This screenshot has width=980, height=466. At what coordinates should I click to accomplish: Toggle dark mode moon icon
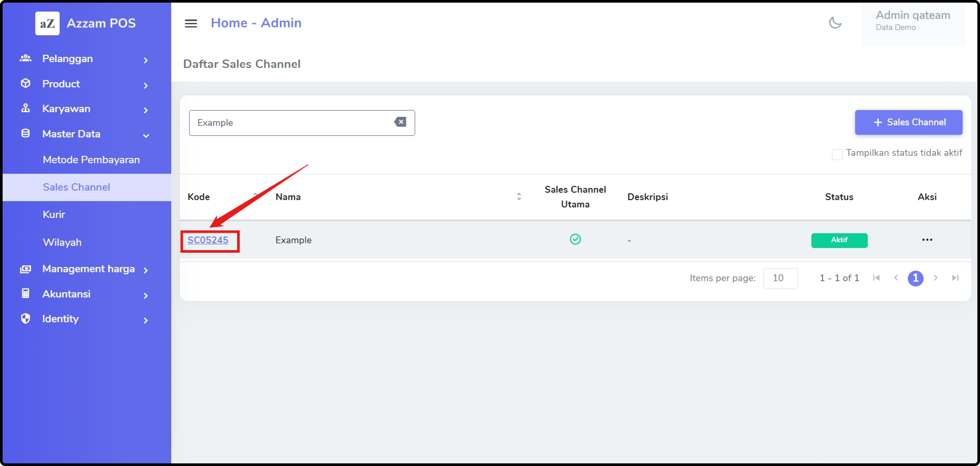click(x=835, y=23)
